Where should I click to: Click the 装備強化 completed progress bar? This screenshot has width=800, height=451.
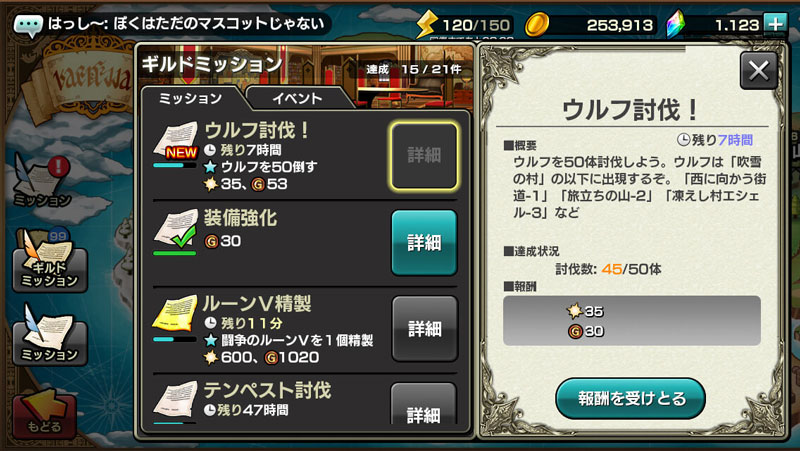point(174,253)
